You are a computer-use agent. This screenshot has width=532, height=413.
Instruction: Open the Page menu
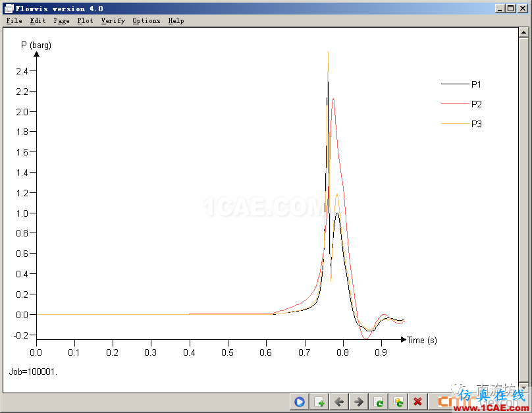click(61, 20)
